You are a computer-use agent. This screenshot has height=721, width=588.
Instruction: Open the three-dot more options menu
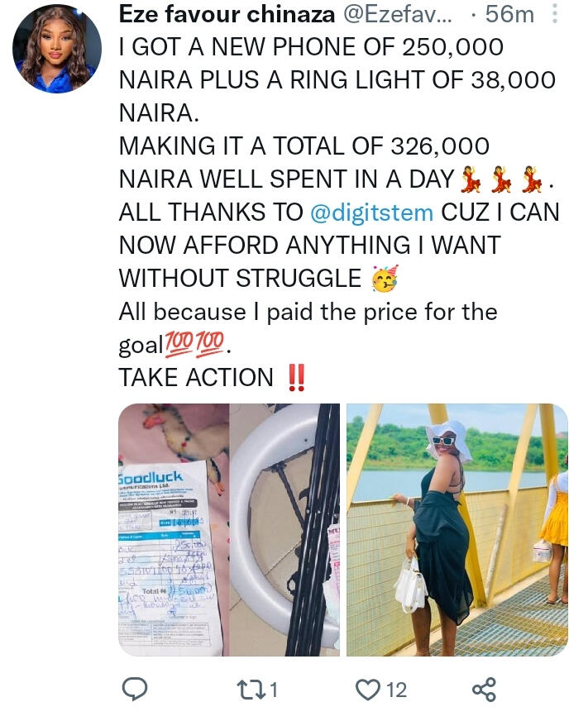pyautogui.click(x=554, y=15)
